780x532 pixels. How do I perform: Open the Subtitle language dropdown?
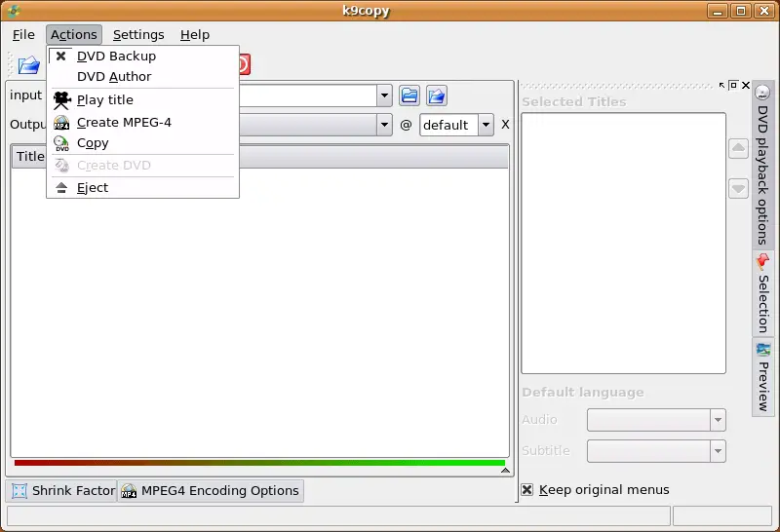pos(718,451)
